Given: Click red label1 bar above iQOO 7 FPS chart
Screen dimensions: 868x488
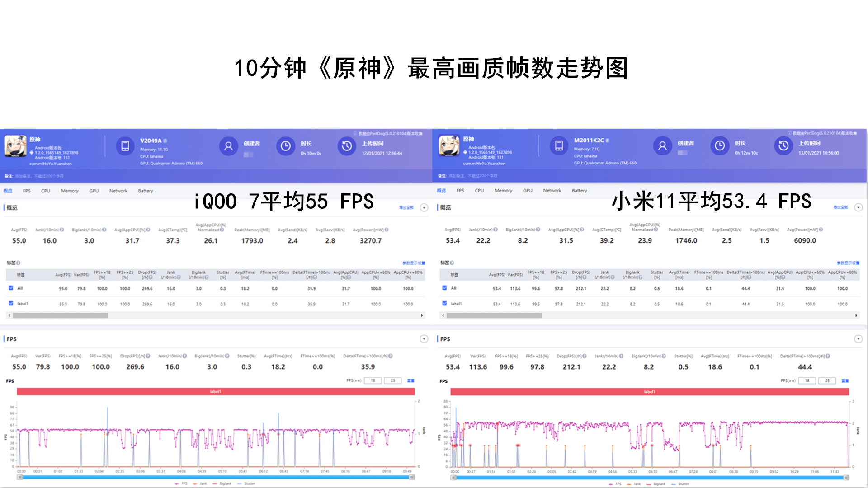Looking at the screenshot, I should (x=216, y=392).
